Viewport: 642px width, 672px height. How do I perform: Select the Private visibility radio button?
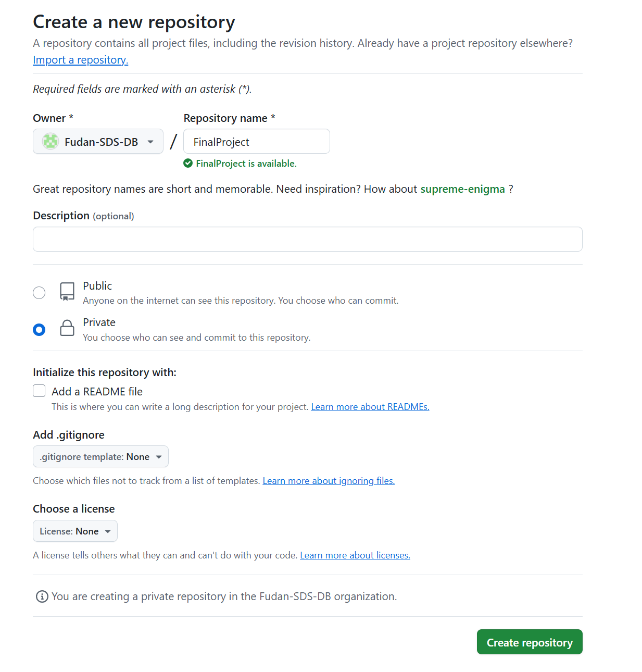pyautogui.click(x=39, y=330)
